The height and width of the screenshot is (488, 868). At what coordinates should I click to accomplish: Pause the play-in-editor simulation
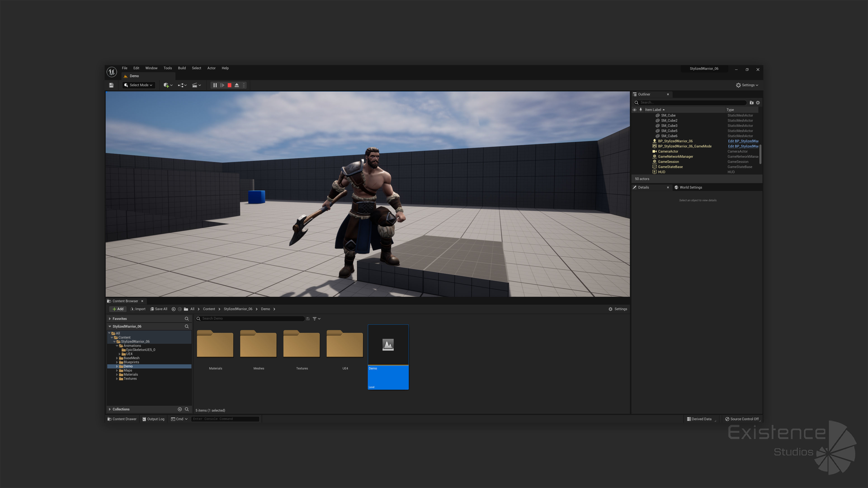coord(215,85)
